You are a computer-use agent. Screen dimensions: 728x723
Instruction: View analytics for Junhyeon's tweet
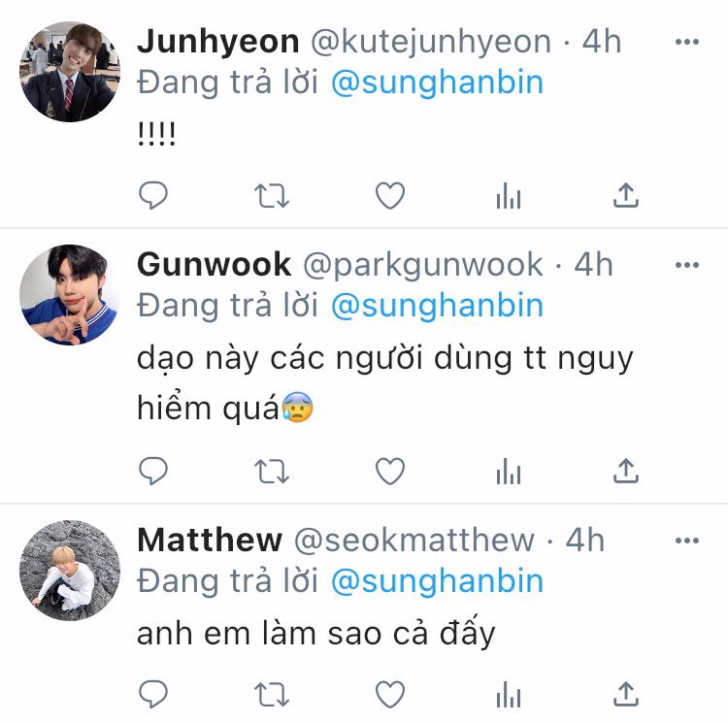click(509, 195)
